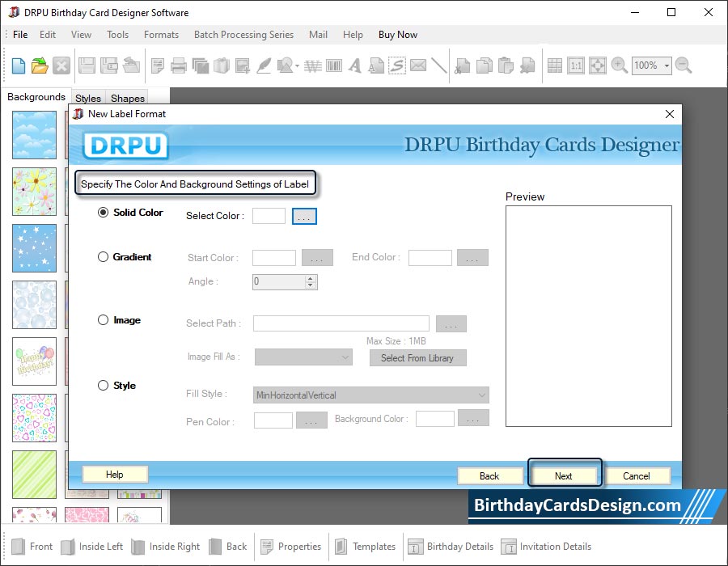Click the Cut scissors icon
The width and height of the screenshot is (728, 566).
462,65
